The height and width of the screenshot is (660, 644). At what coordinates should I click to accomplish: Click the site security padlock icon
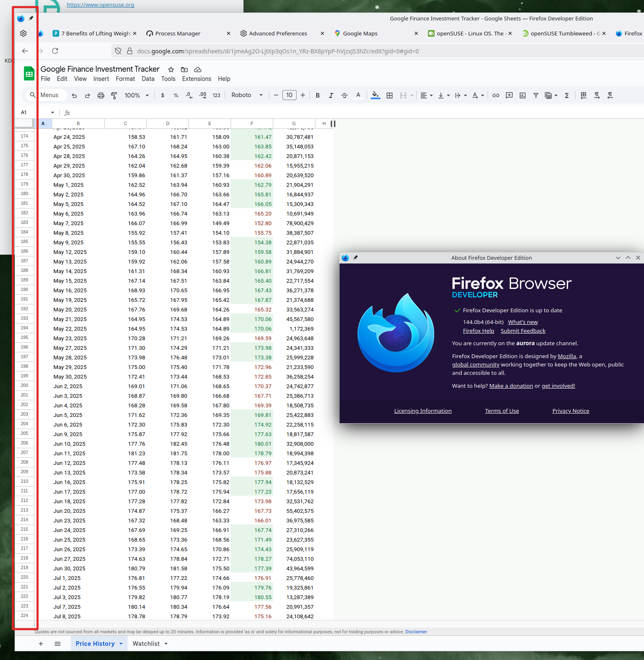click(x=130, y=51)
